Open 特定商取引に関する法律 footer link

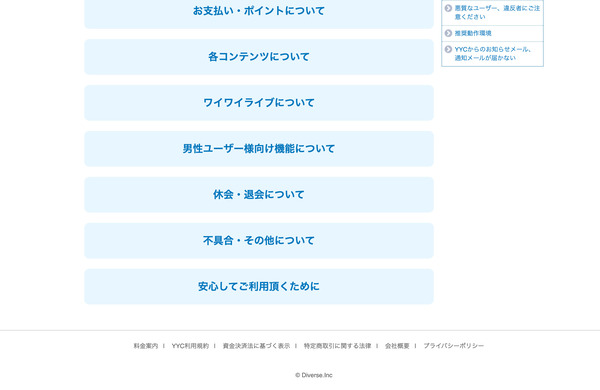click(x=338, y=346)
